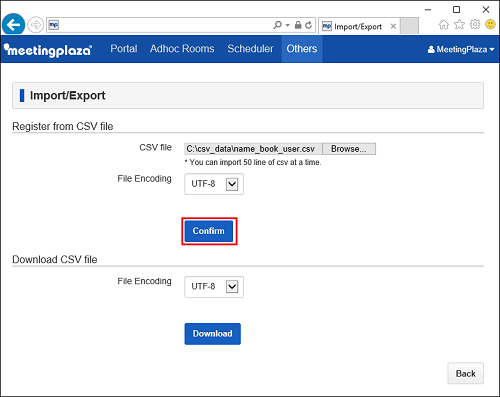The height and width of the screenshot is (397, 500).
Task: Click the Download button
Action: [213, 334]
